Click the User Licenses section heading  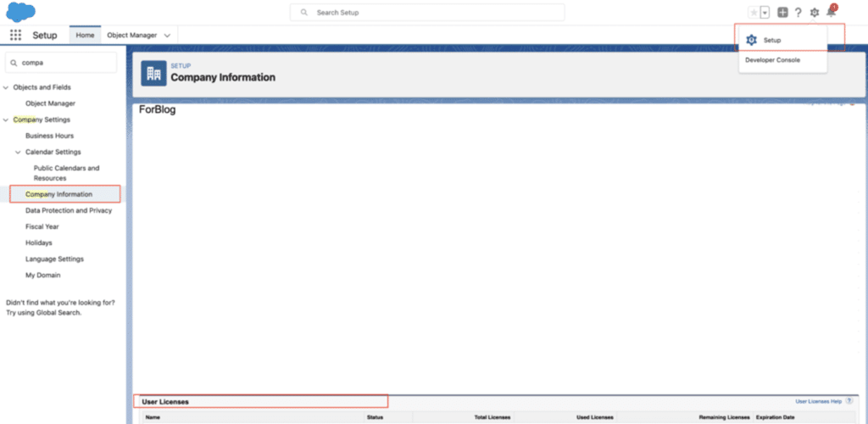point(165,401)
